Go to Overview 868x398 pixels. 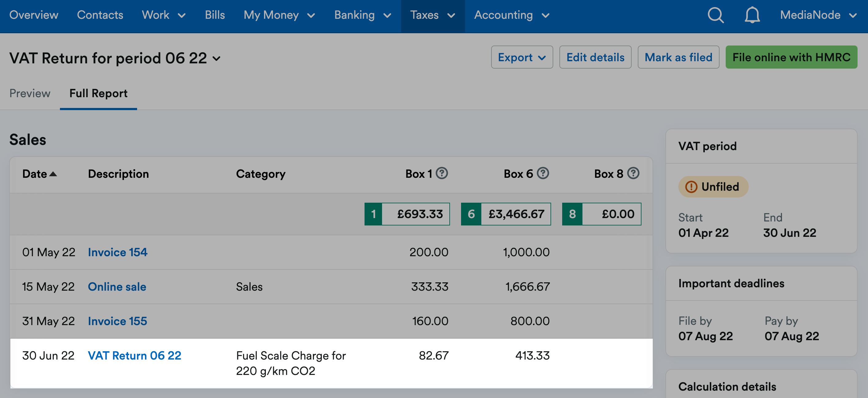(34, 15)
